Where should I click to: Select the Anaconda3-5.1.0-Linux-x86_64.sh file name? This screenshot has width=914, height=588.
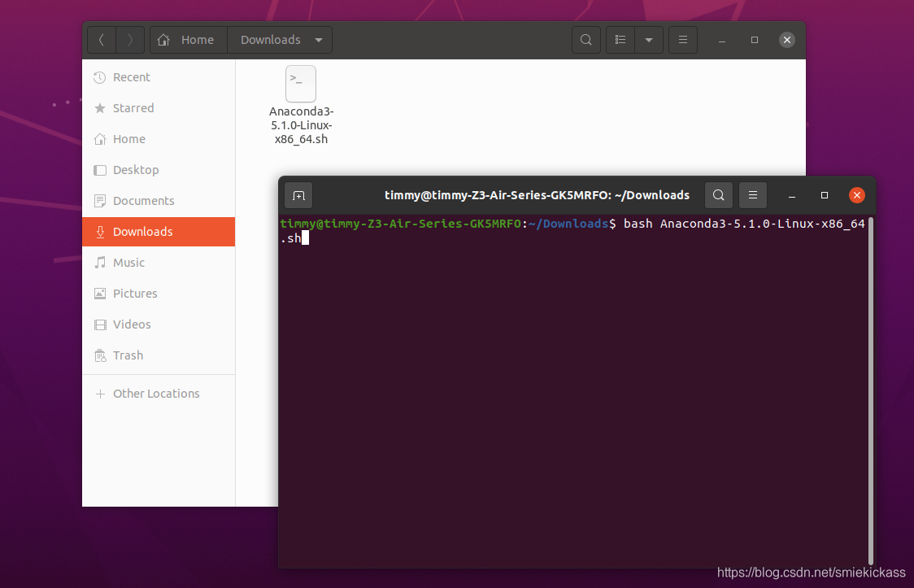[x=302, y=125]
